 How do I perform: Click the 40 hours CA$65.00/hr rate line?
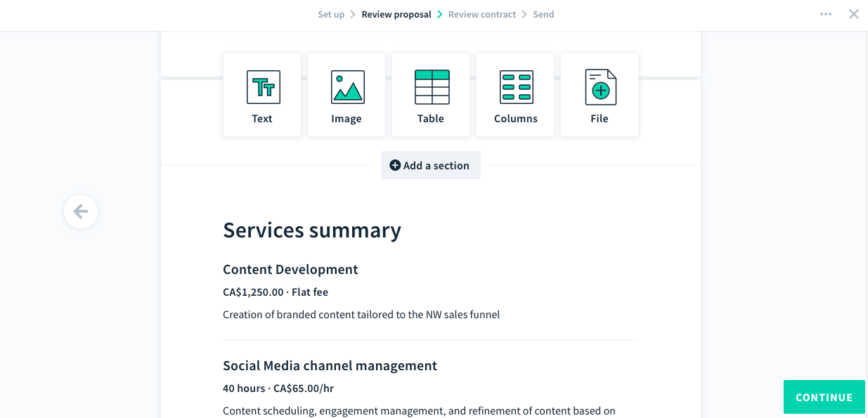coord(278,388)
